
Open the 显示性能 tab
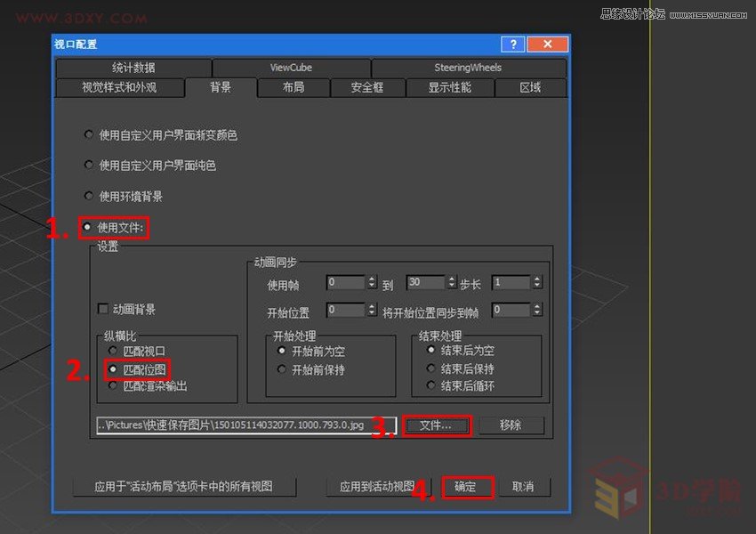click(450, 88)
